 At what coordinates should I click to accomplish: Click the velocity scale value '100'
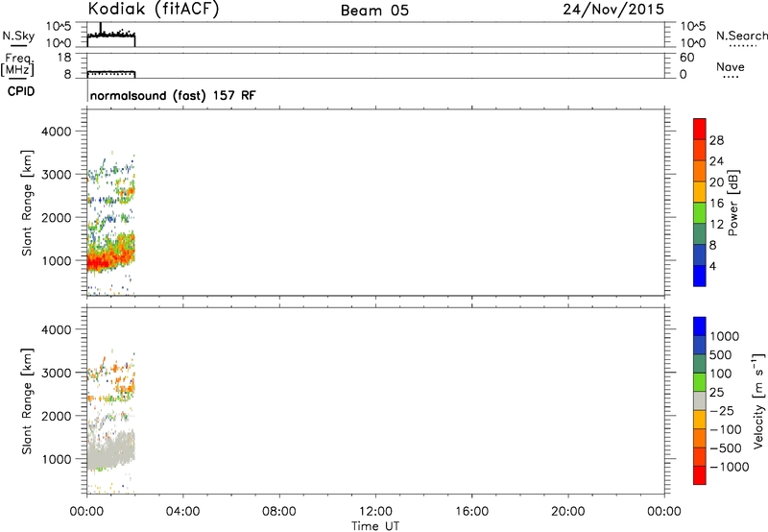[721, 374]
